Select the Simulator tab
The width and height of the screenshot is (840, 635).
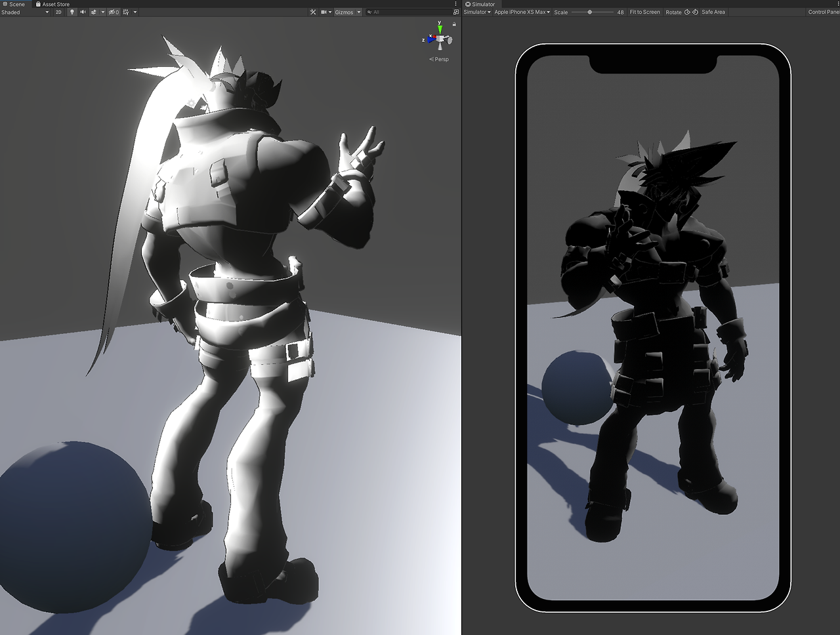[480, 4]
